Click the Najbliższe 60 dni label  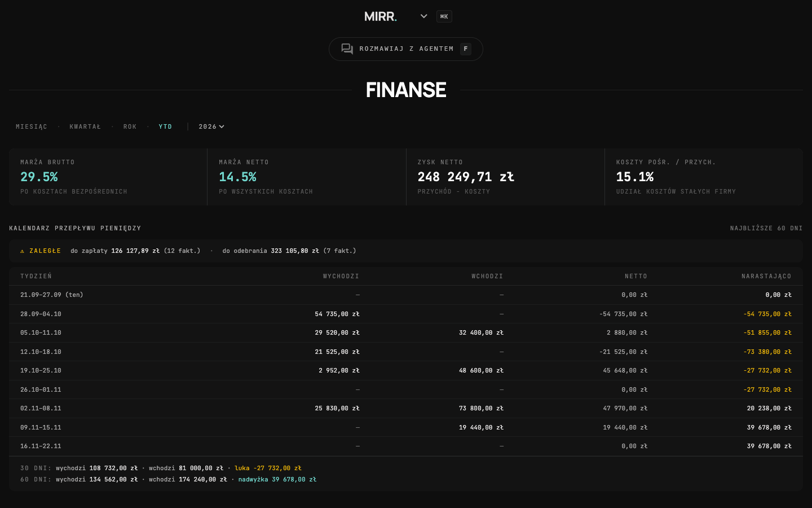766,229
